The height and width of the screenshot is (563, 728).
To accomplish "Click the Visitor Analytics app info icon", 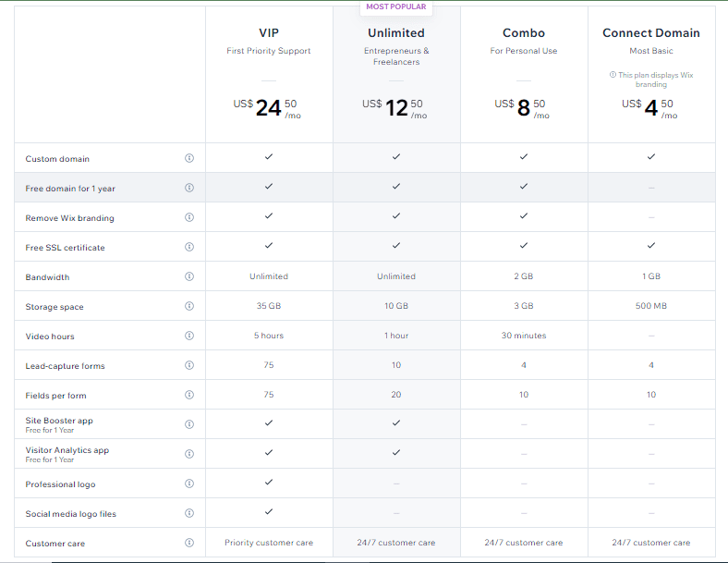I will click(189, 454).
